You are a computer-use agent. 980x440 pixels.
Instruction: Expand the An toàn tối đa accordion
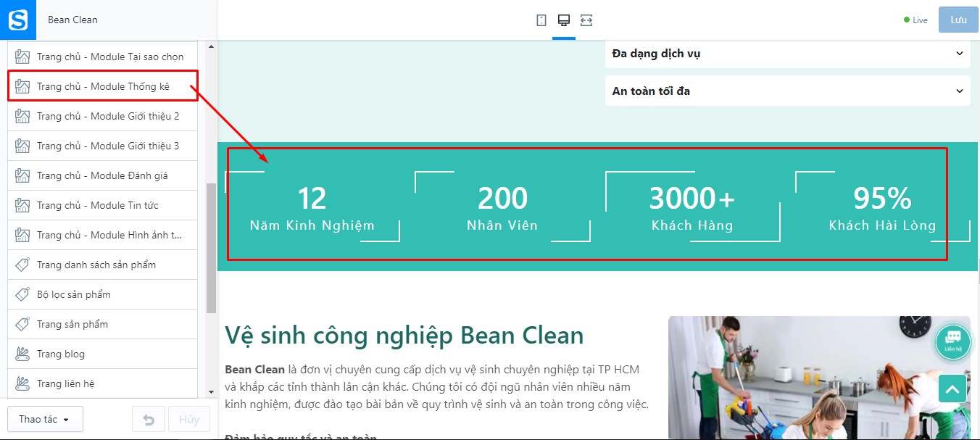pos(787,91)
